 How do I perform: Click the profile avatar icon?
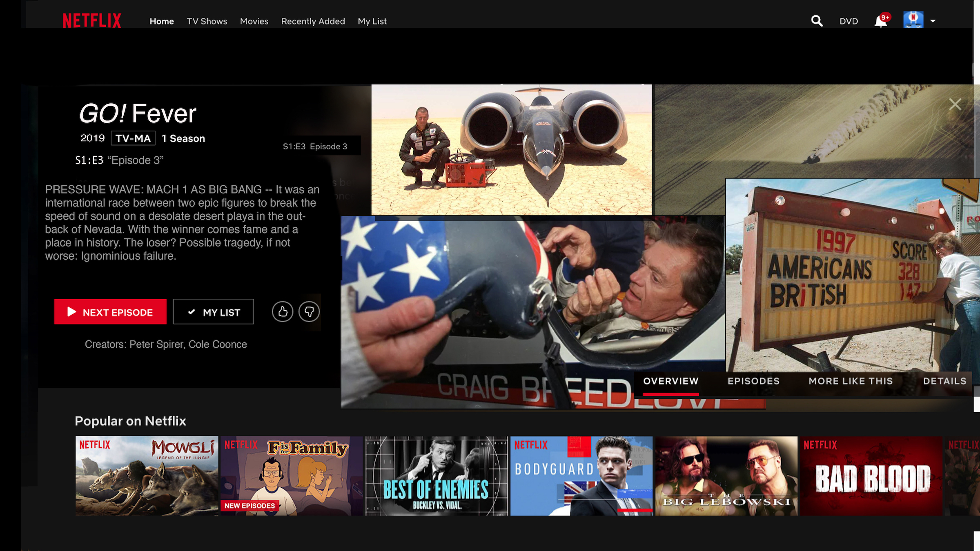(913, 20)
